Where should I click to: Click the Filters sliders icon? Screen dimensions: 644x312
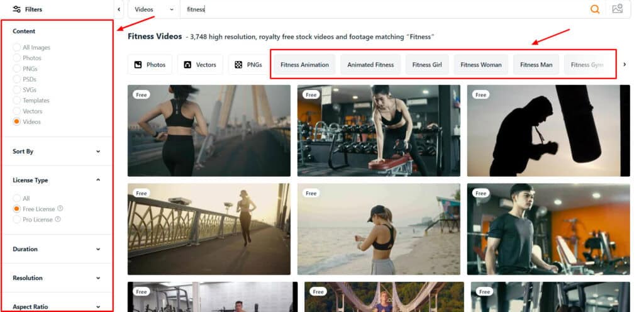[16, 9]
